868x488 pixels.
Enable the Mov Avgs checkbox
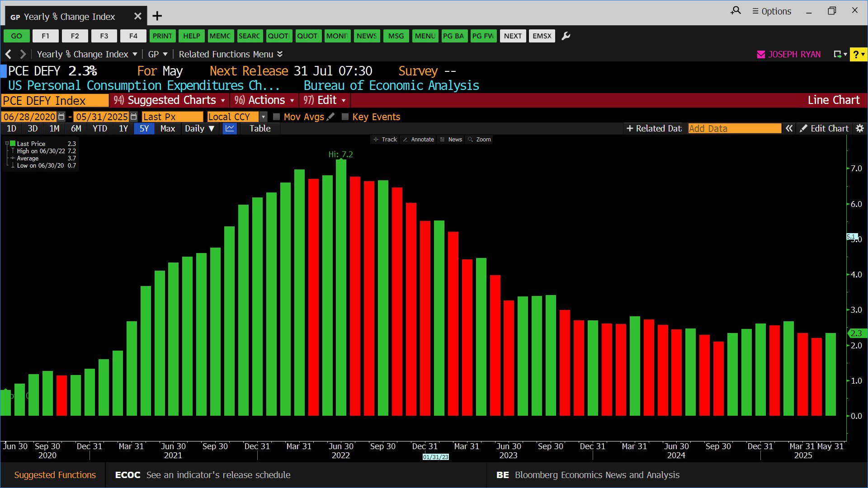tap(277, 117)
